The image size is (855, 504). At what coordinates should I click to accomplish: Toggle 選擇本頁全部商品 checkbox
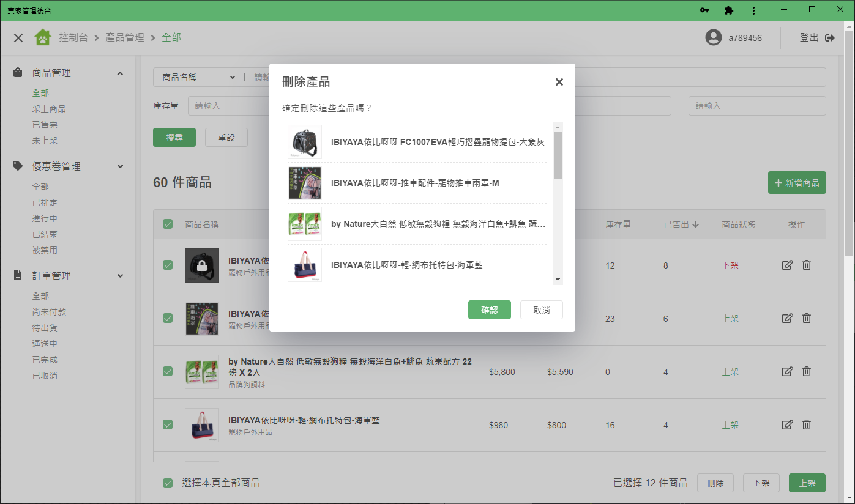(x=168, y=483)
